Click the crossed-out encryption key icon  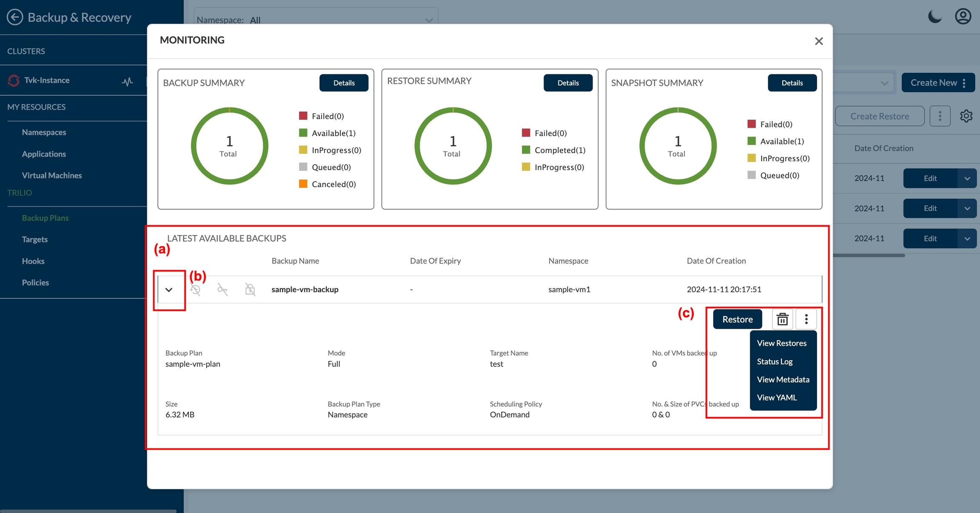tap(222, 290)
